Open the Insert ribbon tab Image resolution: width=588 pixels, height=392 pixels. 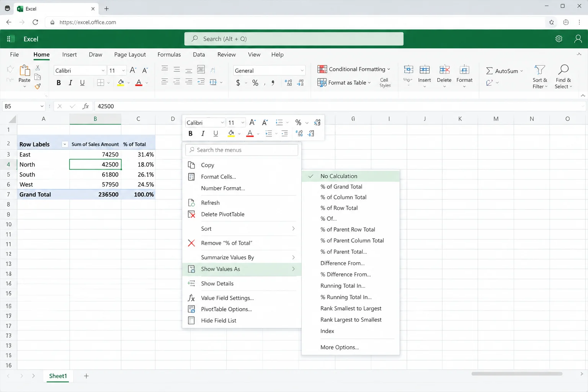69,54
